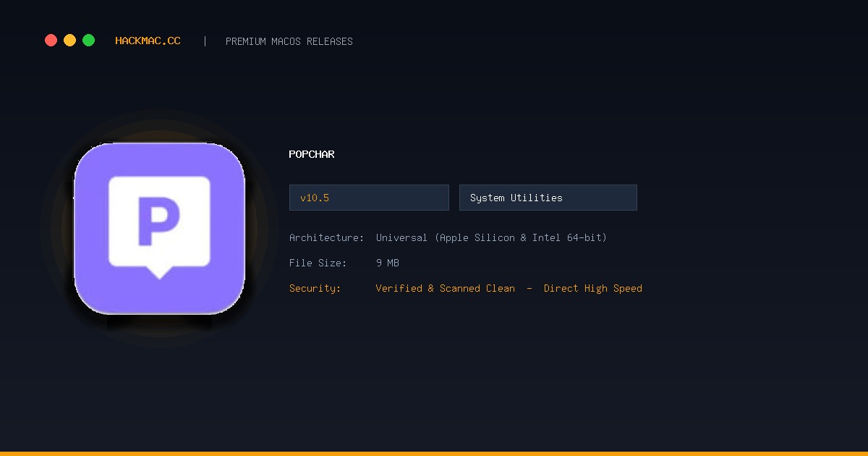
Task: Click the yellow minimize window dot
Action: (x=69, y=41)
